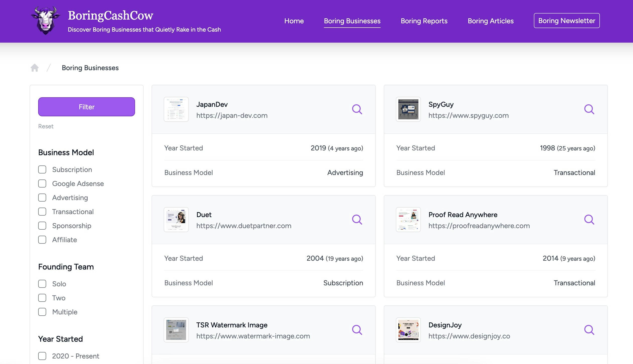
Task: Open the https://www.designjoy.co URL
Action: (469, 336)
